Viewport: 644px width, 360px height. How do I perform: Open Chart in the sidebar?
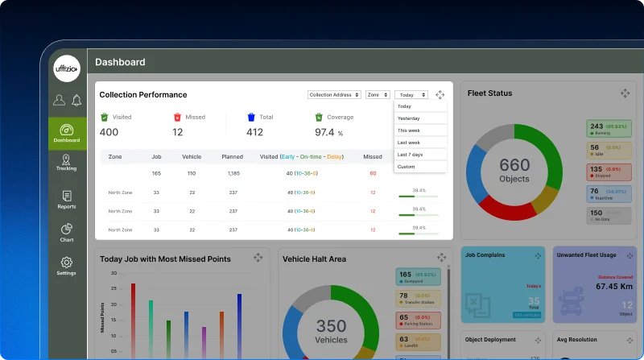pos(67,233)
